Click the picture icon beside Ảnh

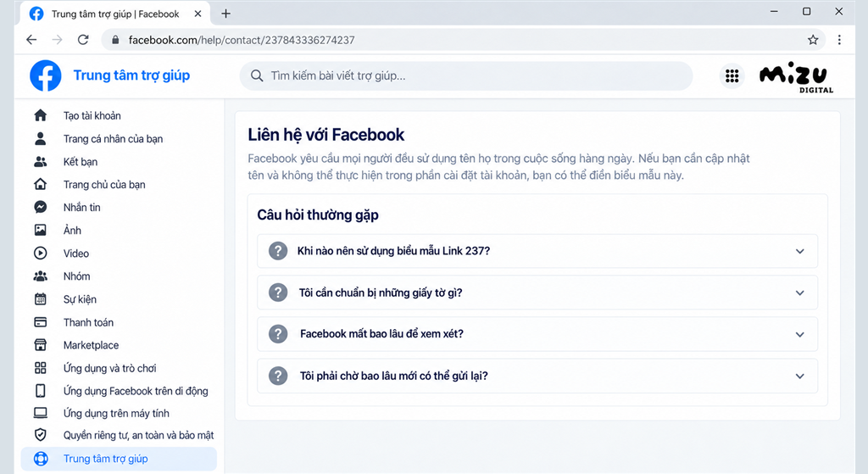pyautogui.click(x=41, y=230)
